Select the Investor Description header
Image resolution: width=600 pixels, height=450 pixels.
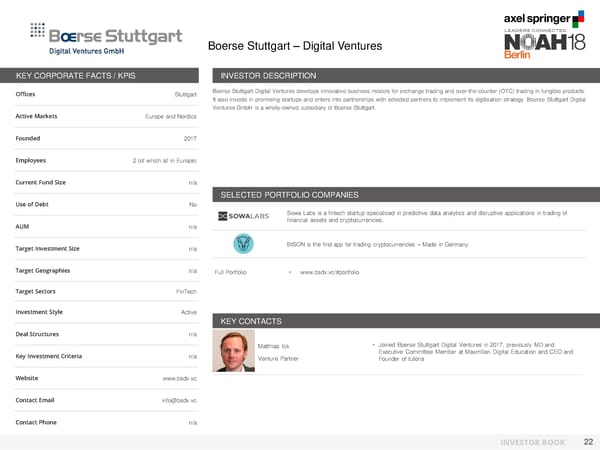click(268, 76)
